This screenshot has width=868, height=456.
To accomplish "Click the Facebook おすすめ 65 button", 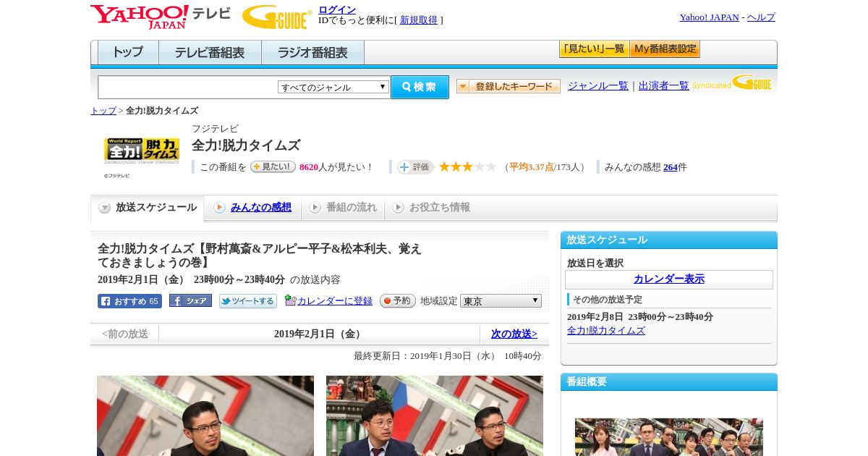I will point(129,301).
